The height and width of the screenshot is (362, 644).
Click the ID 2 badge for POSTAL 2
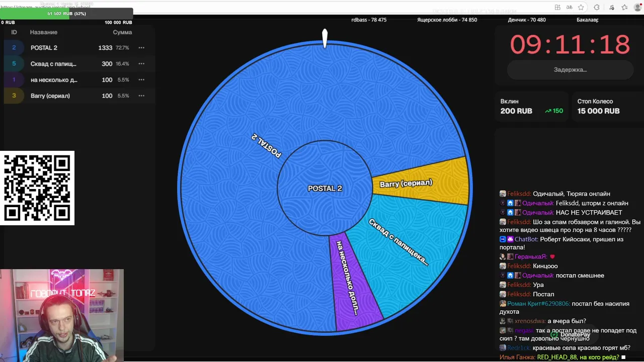pos(14,48)
